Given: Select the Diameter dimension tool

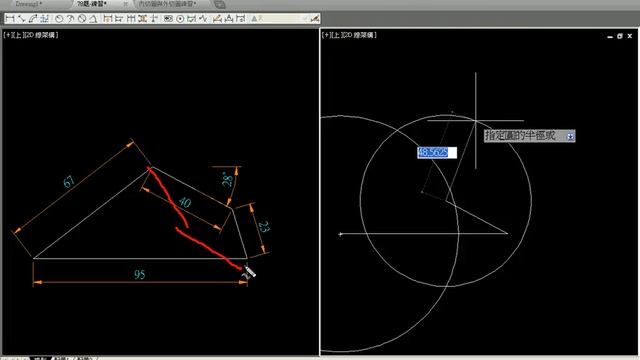Looking at the screenshot, I should (82, 19).
